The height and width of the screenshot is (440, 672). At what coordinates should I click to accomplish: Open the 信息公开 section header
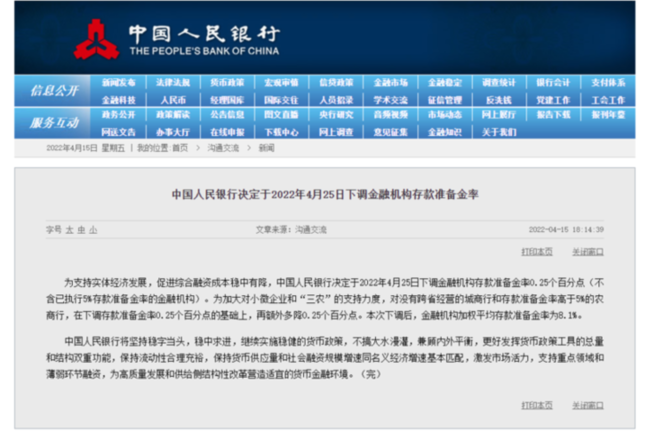[x=55, y=90]
